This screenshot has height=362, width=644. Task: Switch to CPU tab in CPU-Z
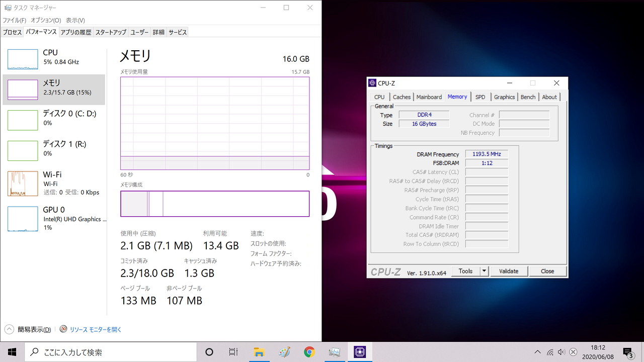[379, 97]
